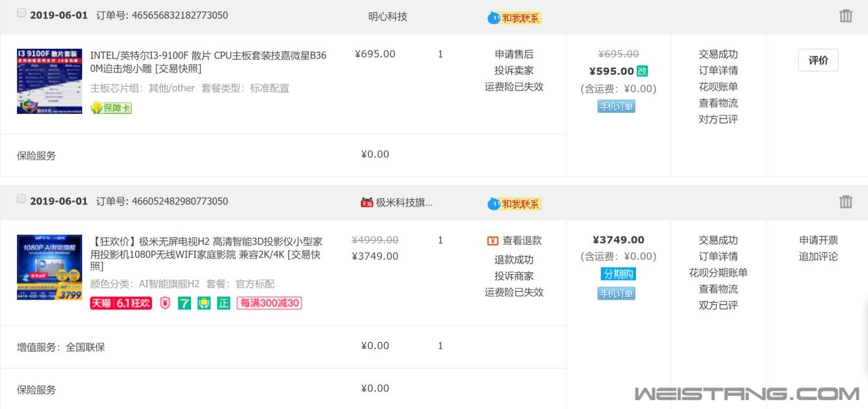Click 双方已评 in the projector order
This screenshot has height=409, width=868.
(x=718, y=305)
